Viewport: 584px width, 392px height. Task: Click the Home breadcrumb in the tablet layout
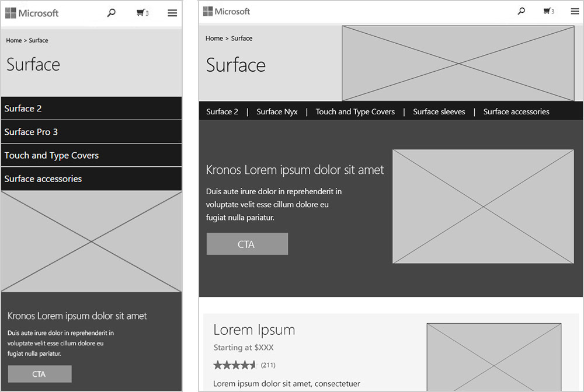[214, 38]
